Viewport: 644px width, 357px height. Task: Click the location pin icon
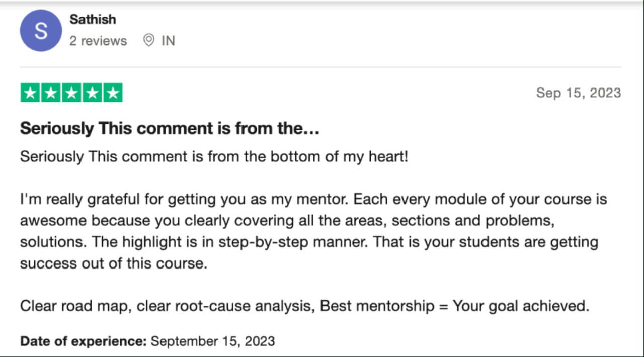[x=148, y=41]
